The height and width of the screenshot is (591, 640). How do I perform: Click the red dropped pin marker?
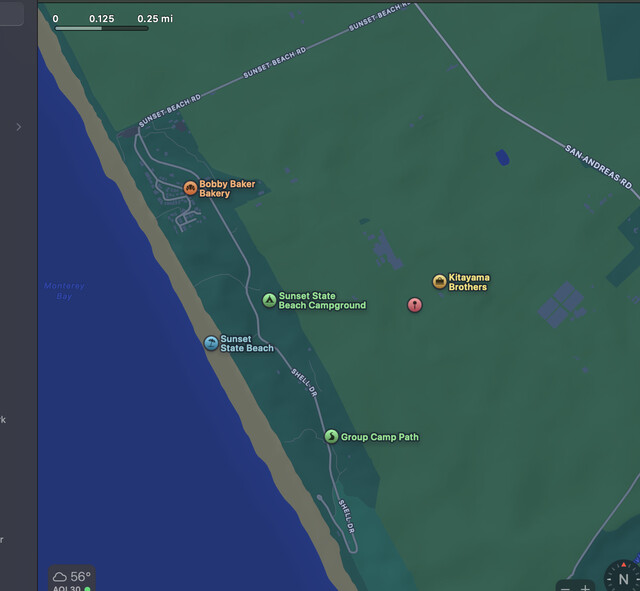tap(415, 305)
